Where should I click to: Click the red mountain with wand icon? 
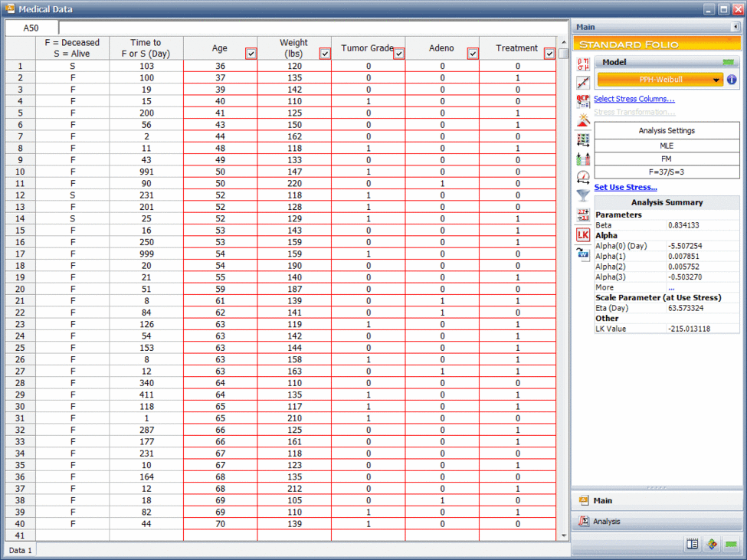tap(583, 120)
